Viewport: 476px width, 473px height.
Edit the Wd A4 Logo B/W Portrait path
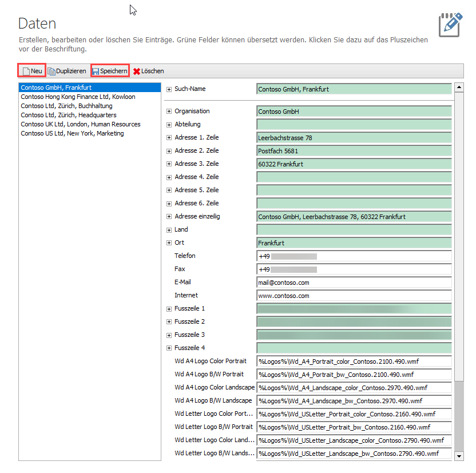(x=354, y=375)
